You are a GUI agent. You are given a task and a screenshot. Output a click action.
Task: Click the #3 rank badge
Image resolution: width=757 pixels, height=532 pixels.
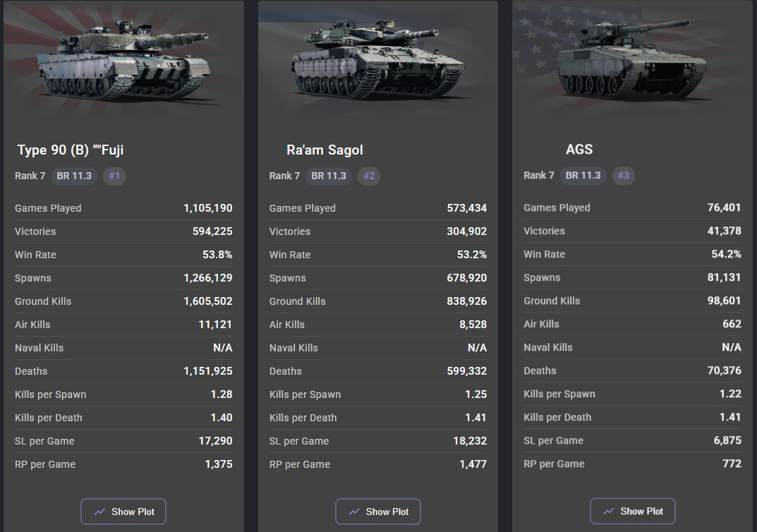623,175
